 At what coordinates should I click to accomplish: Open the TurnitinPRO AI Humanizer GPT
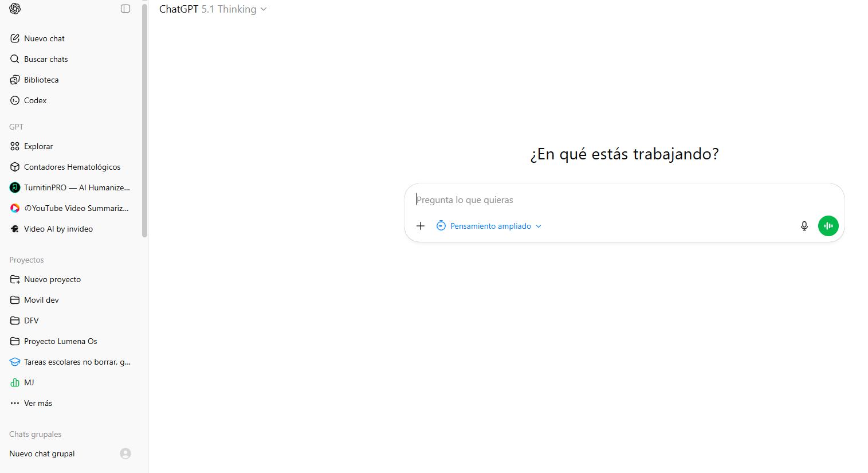[x=77, y=187]
